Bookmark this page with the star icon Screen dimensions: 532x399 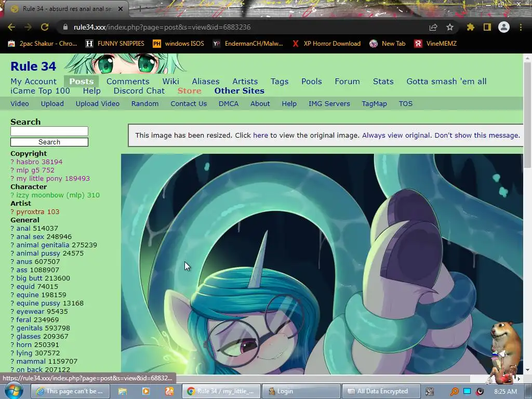point(450,27)
